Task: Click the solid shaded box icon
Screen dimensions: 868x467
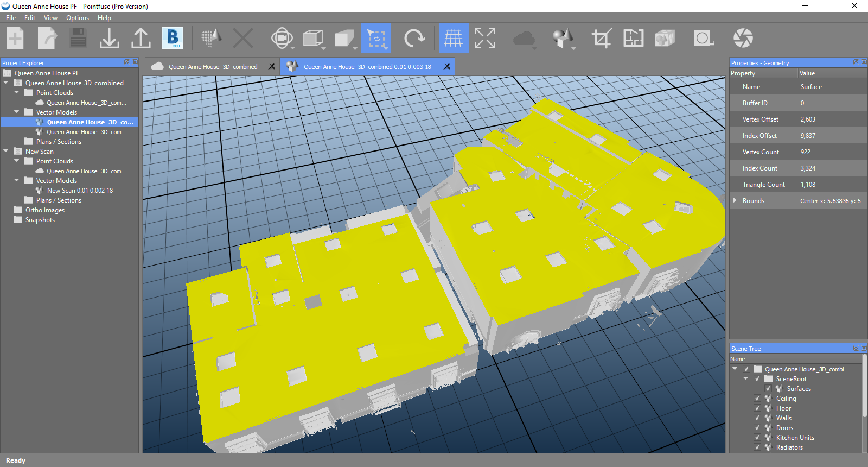Action: 344,39
